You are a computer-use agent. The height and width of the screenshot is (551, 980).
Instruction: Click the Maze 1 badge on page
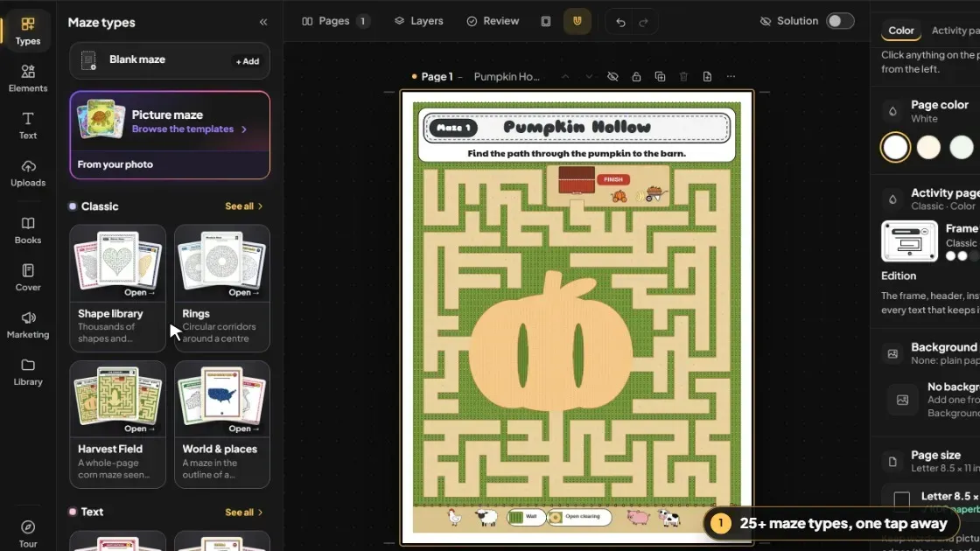click(453, 128)
